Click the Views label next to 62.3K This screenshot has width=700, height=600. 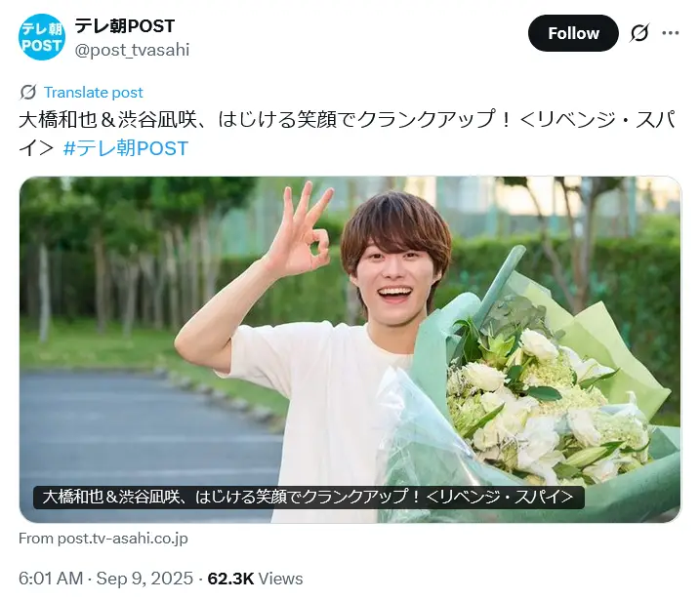[x=280, y=579]
